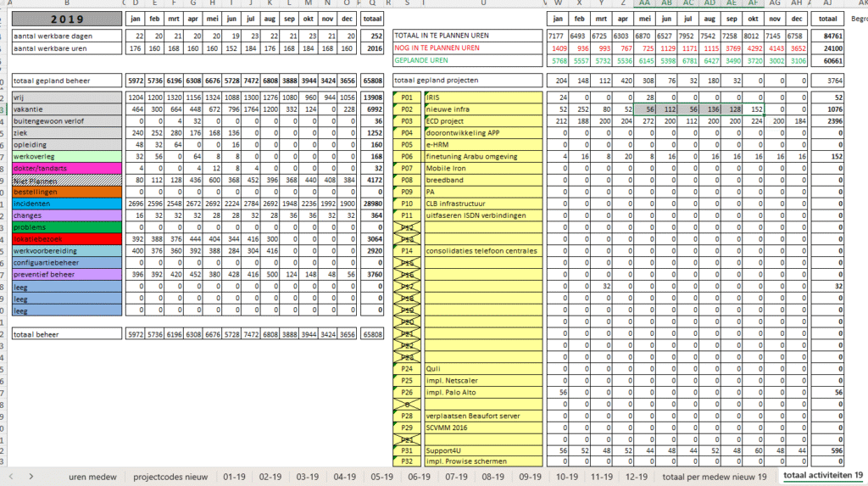Click column header U
The width and height of the screenshot is (868, 486).
coord(482,3)
